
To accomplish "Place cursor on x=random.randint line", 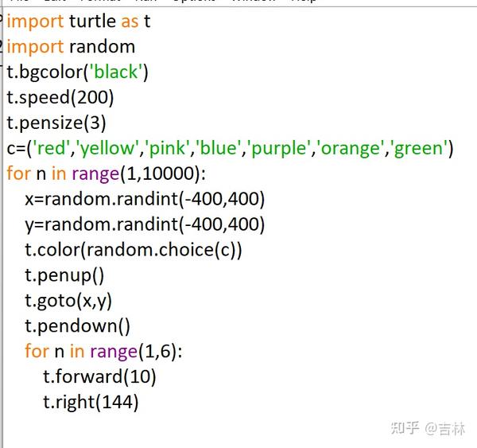I will [145, 199].
